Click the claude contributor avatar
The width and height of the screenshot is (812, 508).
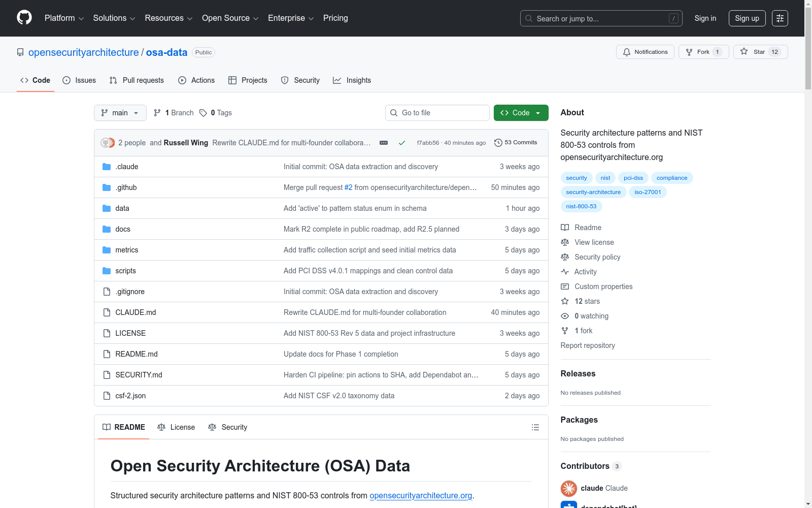(569, 488)
